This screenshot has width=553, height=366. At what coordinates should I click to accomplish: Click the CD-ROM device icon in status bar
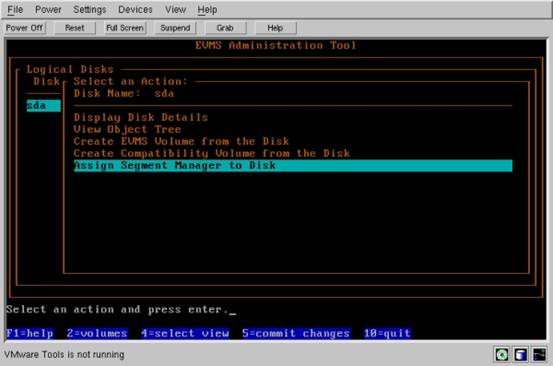pos(502,355)
